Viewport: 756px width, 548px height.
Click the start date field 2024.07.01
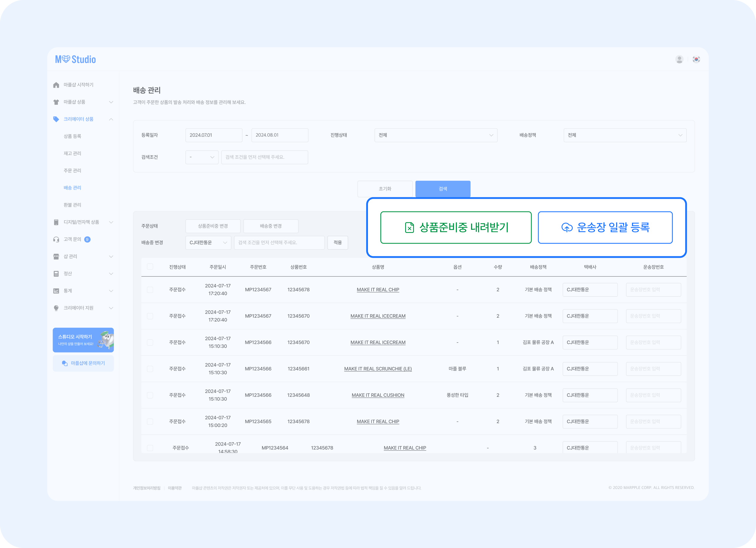(x=214, y=135)
